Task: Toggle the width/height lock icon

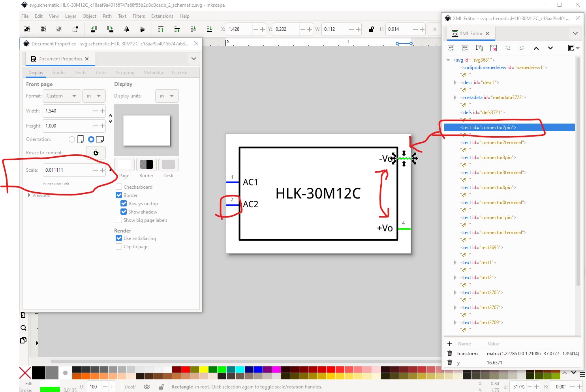Action: pos(371,29)
